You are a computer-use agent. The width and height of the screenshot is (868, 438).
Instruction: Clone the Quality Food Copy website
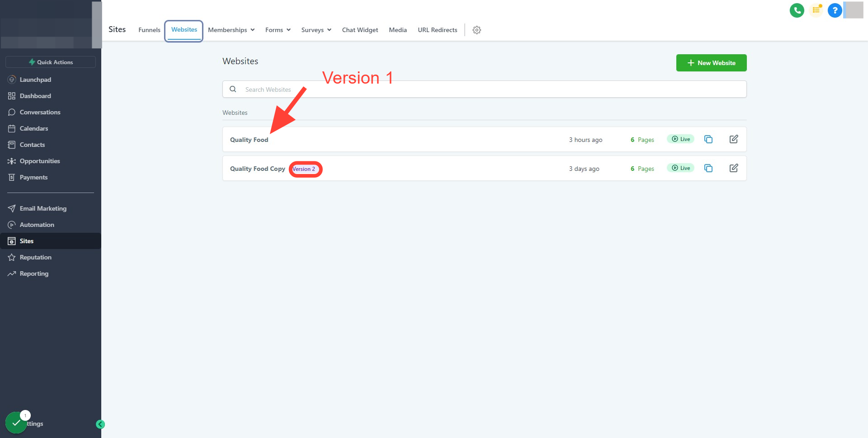(708, 168)
